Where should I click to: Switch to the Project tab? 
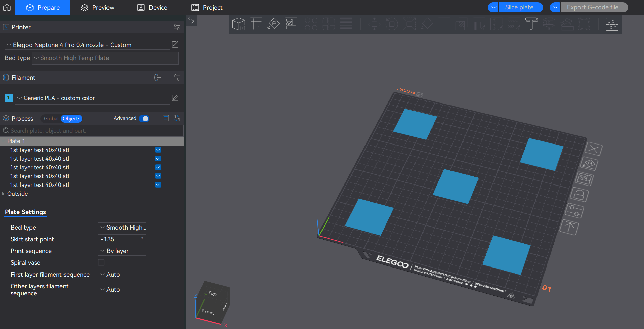pyautogui.click(x=207, y=7)
